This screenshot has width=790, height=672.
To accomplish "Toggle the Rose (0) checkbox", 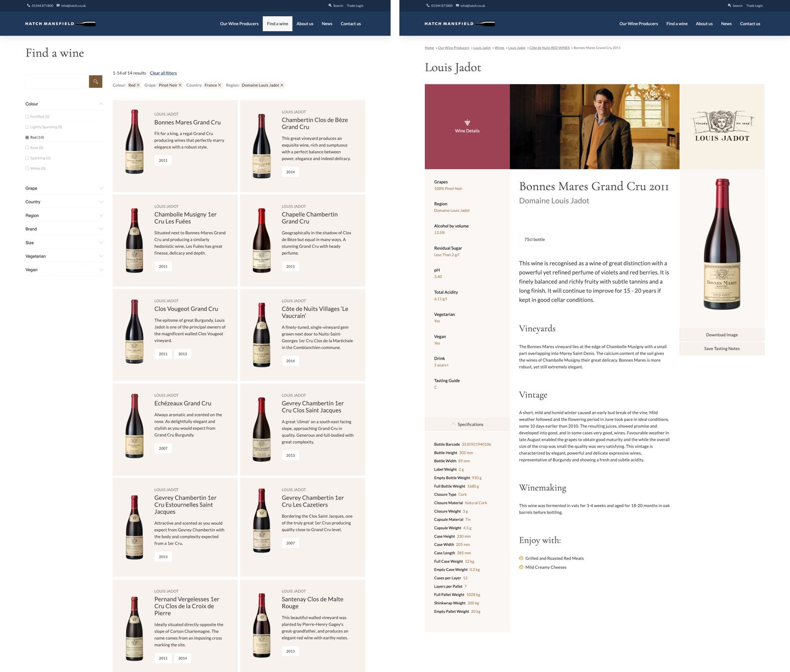I will (27, 147).
